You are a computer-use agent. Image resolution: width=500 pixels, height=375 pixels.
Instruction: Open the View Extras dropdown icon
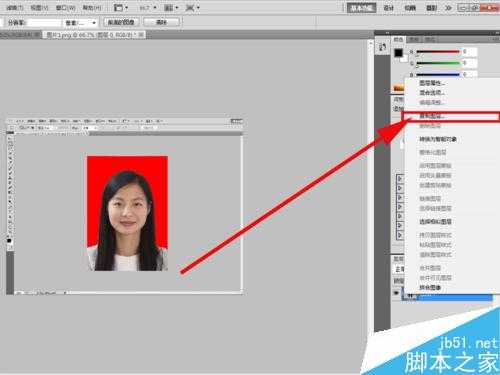(x=121, y=7)
